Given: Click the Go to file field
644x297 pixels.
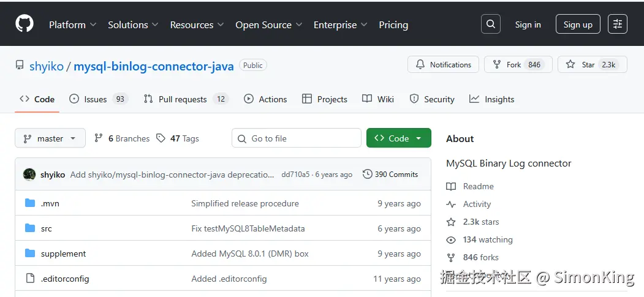Looking at the screenshot, I should [297, 138].
